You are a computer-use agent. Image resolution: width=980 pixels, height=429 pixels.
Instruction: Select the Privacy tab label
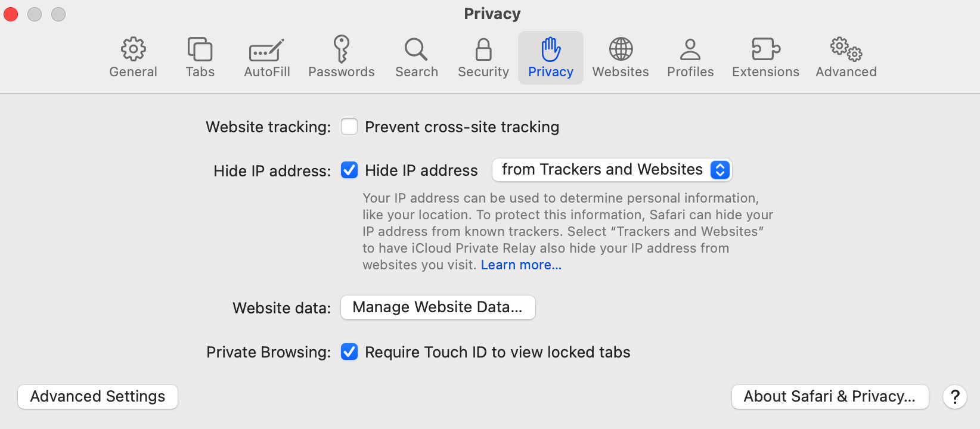pyautogui.click(x=551, y=72)
